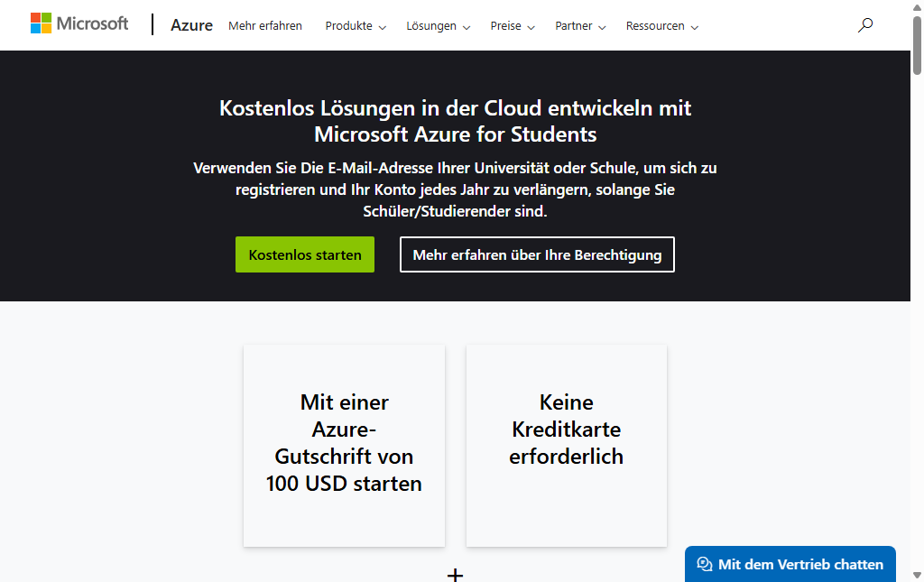The height and width of the screenshot is (582, 924).
Task: Open the Azure home link
Action: tap(191, 25)
